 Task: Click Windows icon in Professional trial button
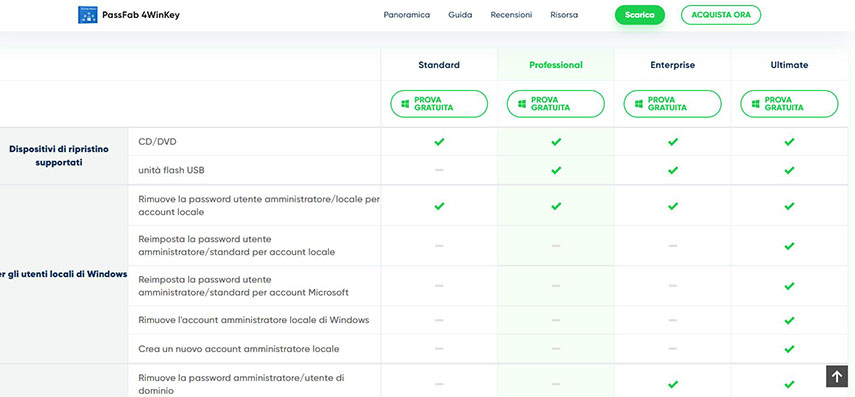point(522,104)
